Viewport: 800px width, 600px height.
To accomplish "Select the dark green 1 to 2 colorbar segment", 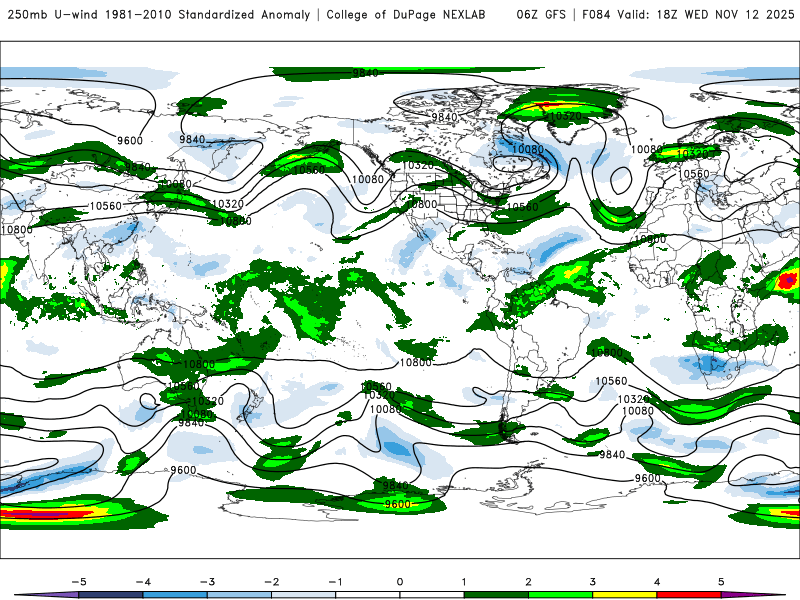I will click(496, 595).
